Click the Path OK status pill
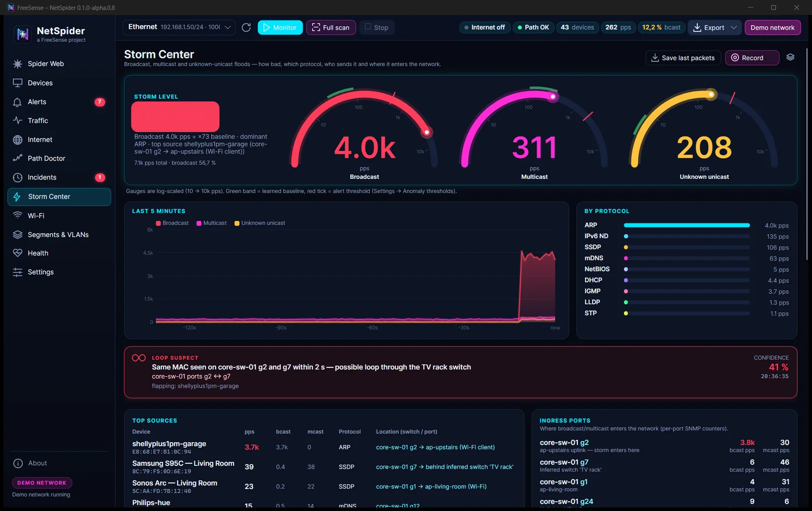Screen dimensions: 812x511 click(533, 27)
